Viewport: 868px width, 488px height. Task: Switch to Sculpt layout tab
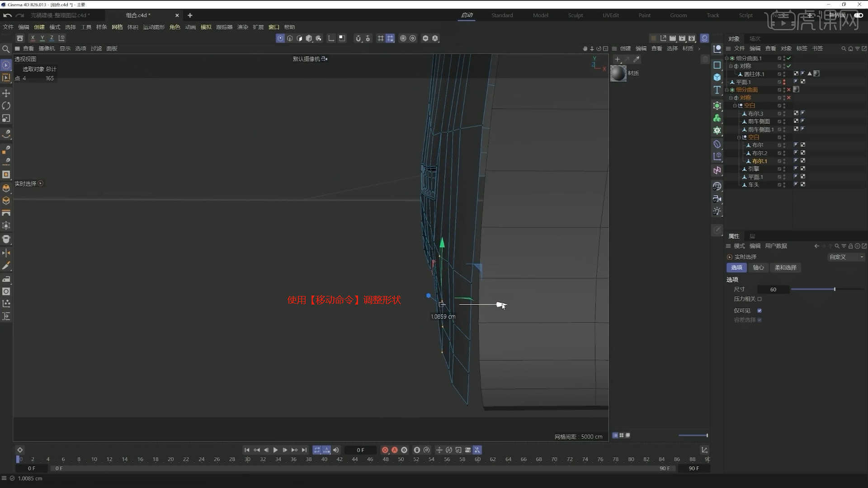click(575, 15)
